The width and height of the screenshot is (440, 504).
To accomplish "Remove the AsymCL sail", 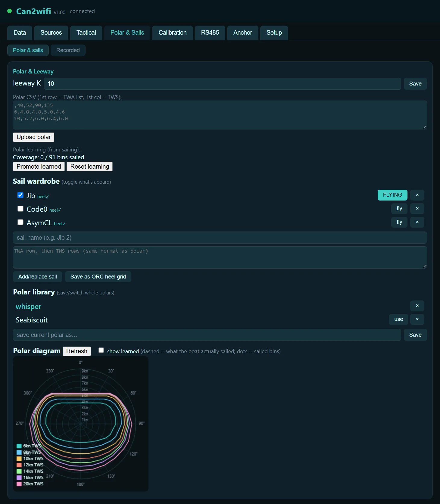I will point(417,222).
